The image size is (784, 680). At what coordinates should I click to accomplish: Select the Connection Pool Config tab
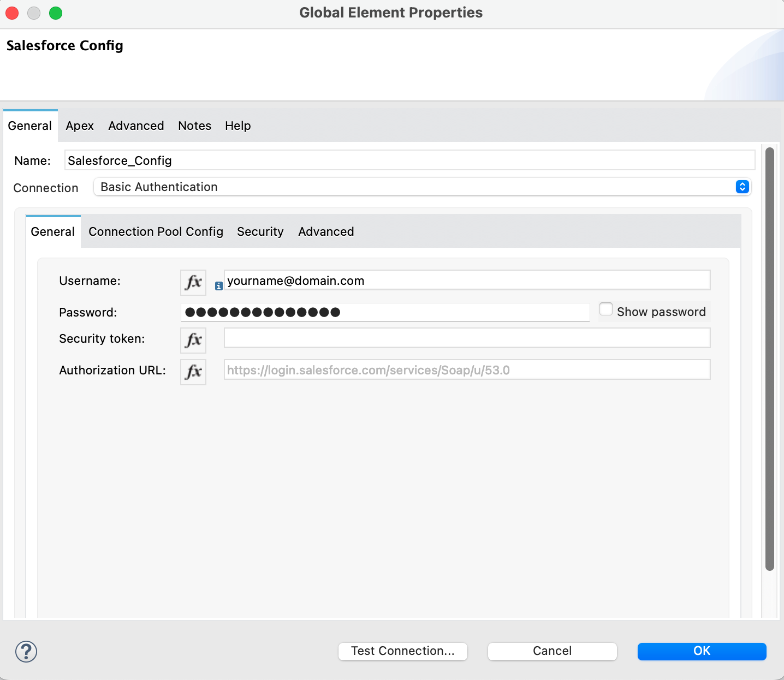click(155, 231)
